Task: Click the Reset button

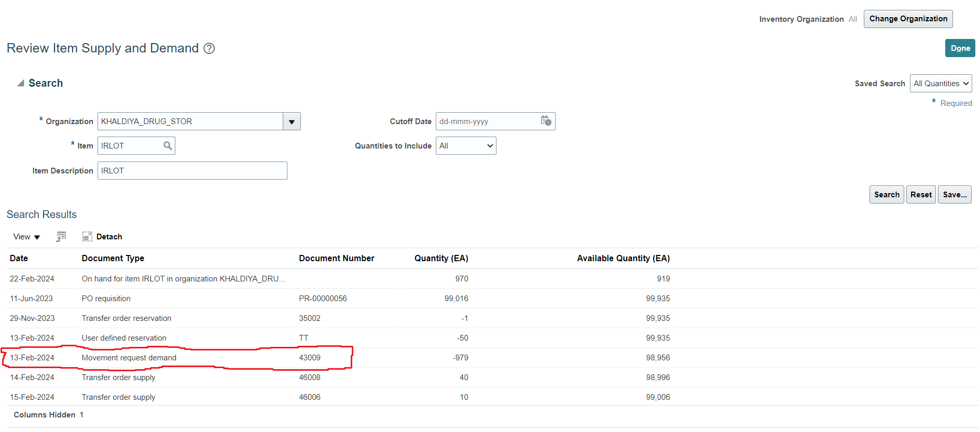Action: click(x=921, y=195)
